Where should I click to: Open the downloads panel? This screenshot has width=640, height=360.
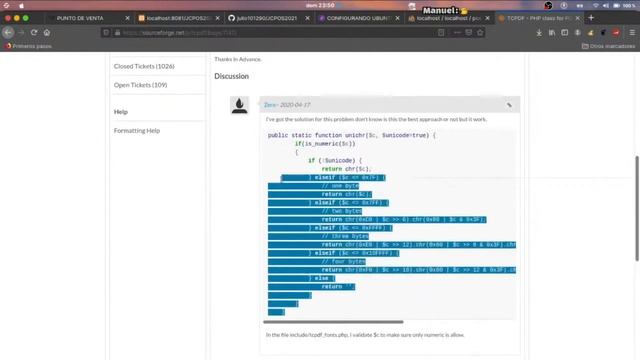[539, 32]
